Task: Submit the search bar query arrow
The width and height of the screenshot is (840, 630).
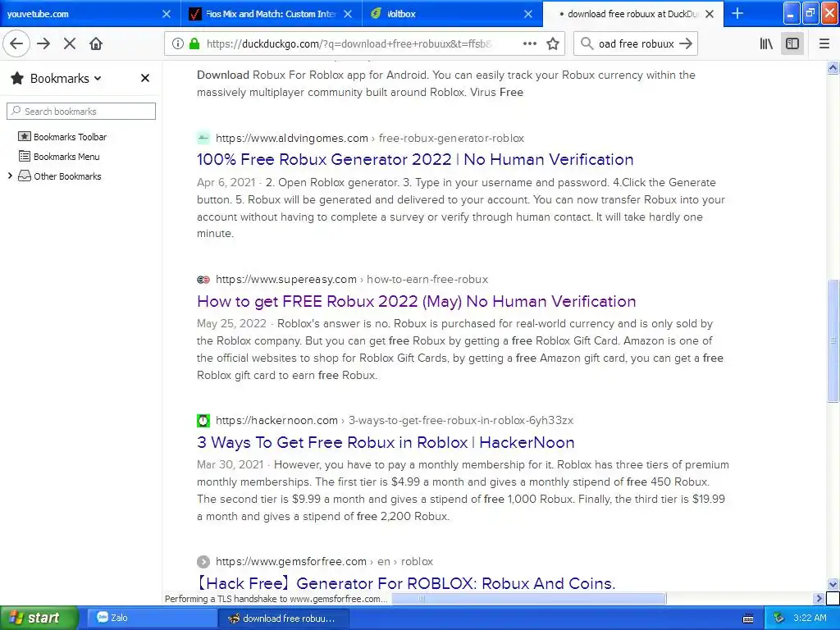Action: click(x=686, y=44)
